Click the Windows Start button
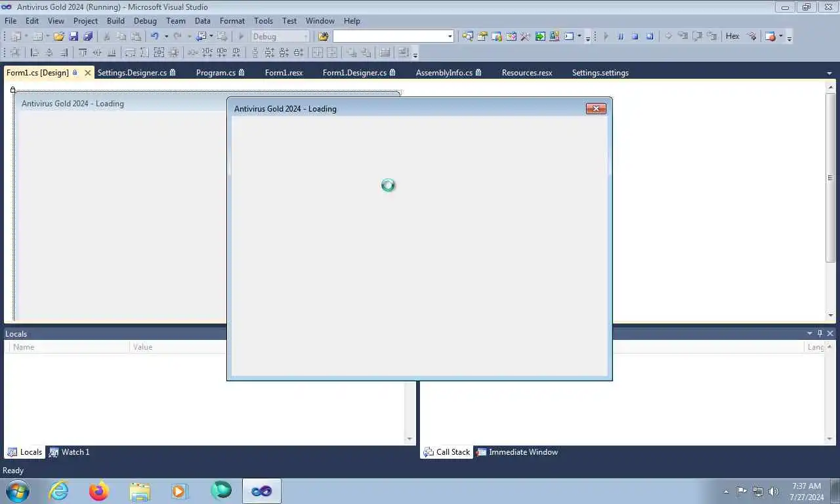Viewport: 840px width, 504px height. pos(17,491)
